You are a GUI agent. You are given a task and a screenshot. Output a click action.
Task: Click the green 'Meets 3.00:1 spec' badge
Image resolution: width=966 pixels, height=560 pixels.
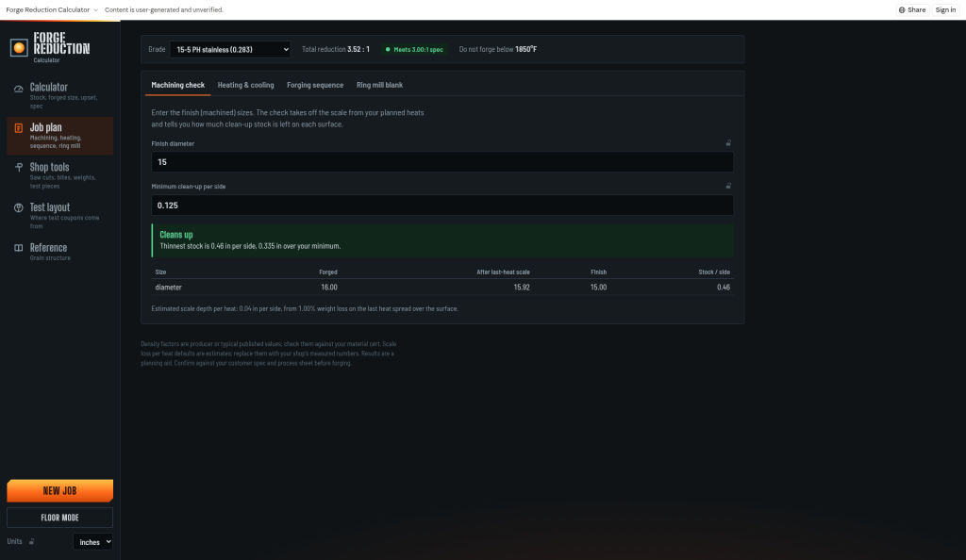pyautogui.click(x=414, y=49)
